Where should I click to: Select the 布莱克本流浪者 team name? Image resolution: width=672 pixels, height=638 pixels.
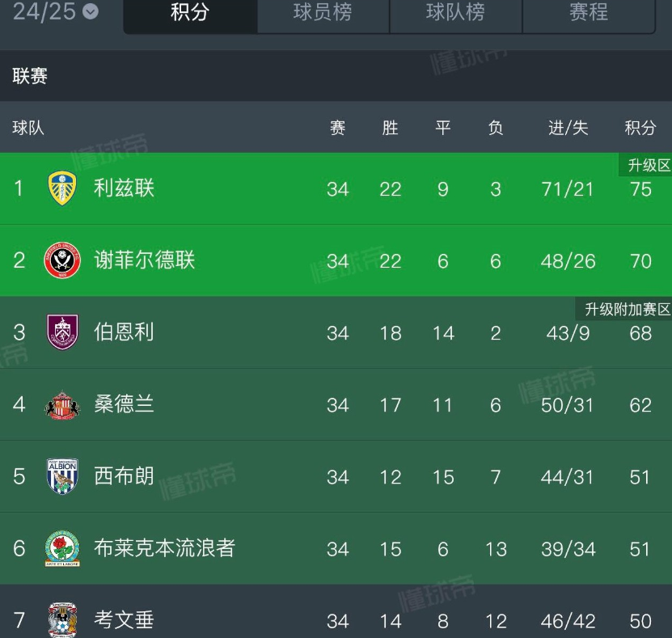tap(164, 548)
